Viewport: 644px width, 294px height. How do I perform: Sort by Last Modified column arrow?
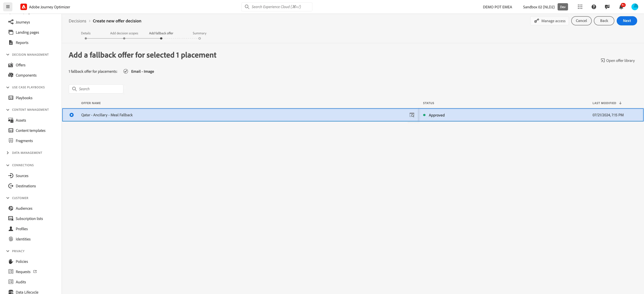(x=620, y=103)
